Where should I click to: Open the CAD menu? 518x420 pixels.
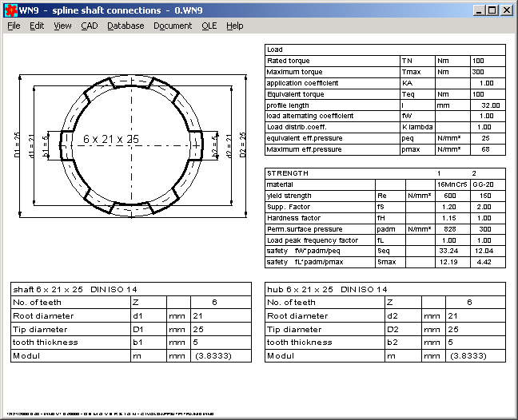coord(89,26)
